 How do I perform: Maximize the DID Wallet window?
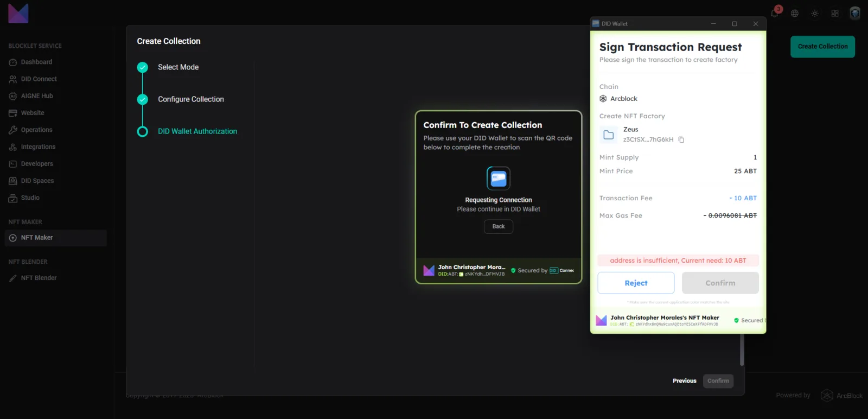click(x=735, y=23)
